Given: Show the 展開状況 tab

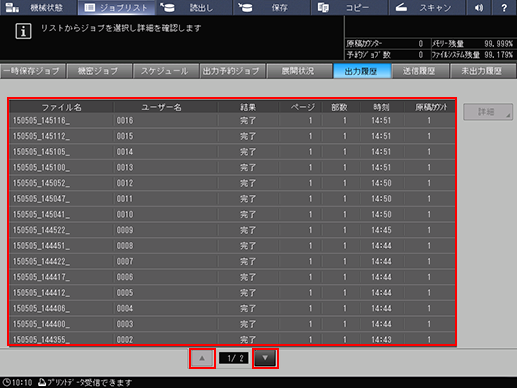Looking at the screenshot, I should (299, 71).
